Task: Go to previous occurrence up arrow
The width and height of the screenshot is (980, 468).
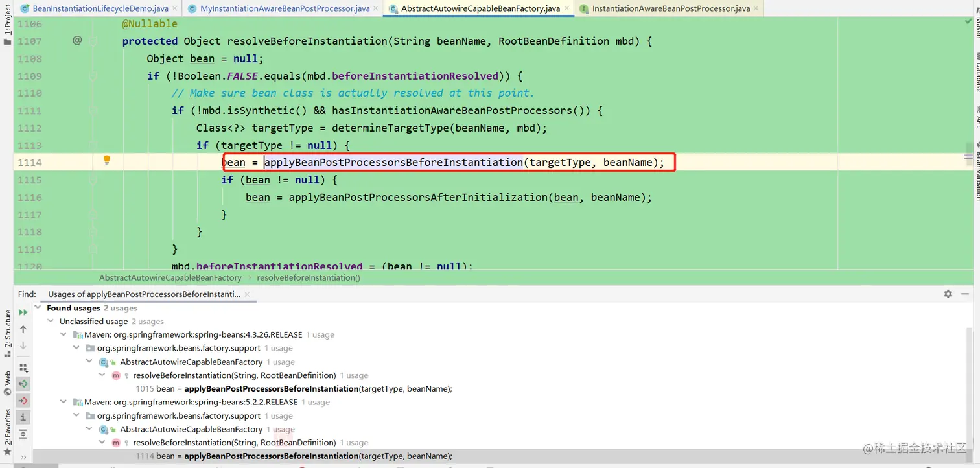Action: [23, 329]
